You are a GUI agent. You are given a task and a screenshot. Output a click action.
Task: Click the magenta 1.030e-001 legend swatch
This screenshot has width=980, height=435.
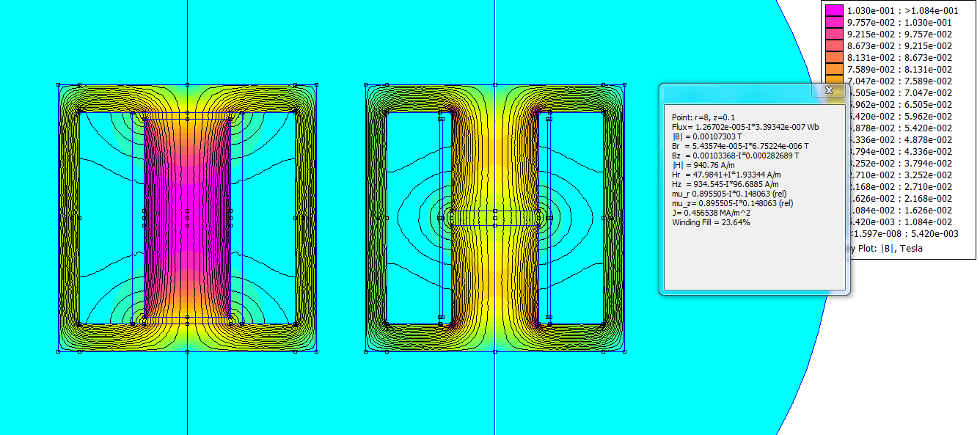point(834,11)
